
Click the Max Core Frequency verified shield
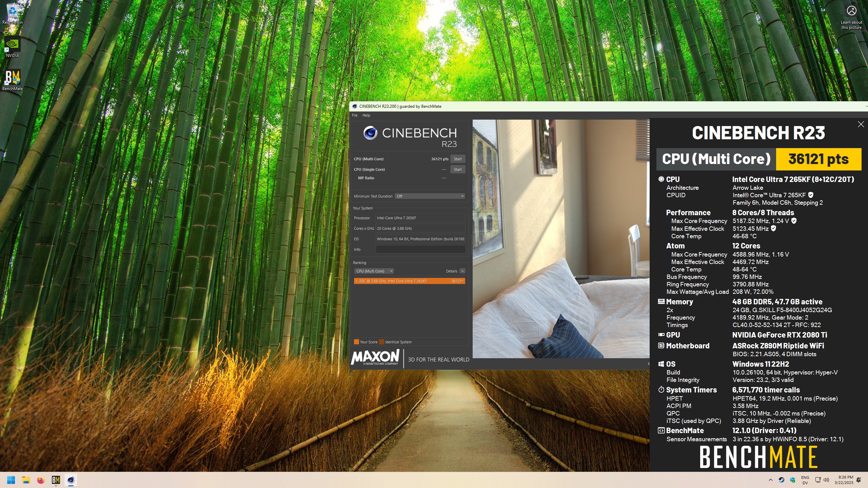pos(794,221)
